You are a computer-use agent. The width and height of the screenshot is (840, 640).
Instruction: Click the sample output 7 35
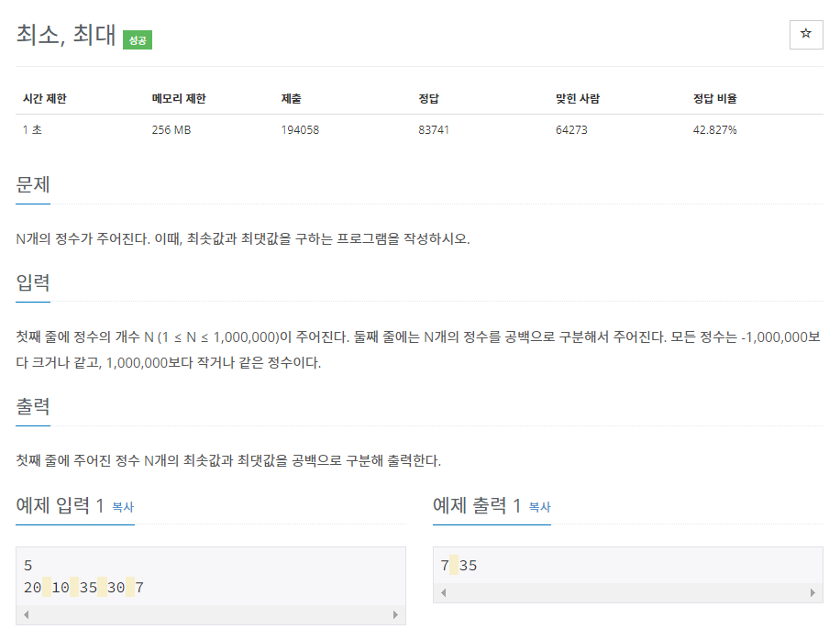459,566
